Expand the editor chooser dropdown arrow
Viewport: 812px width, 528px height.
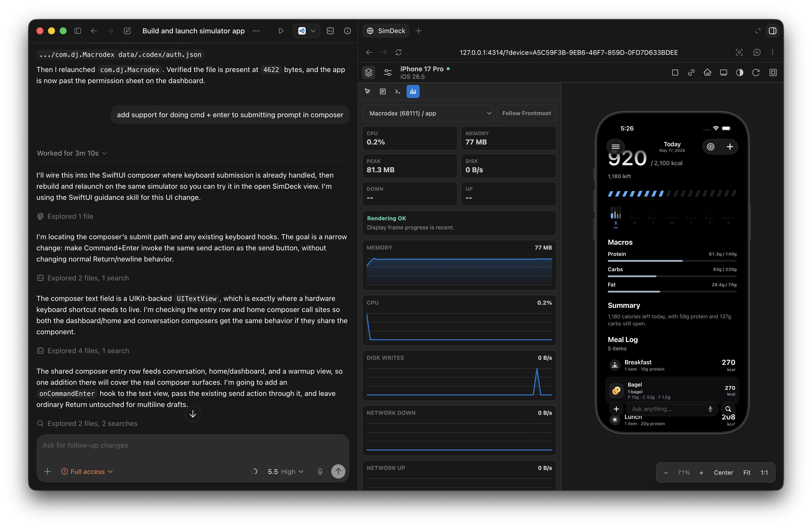click(313, 31)
